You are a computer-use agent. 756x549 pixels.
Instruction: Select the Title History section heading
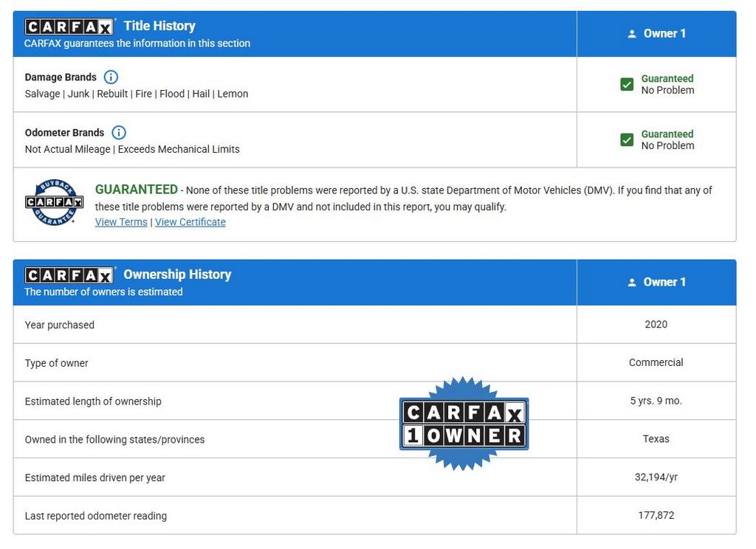click(159, 26)
